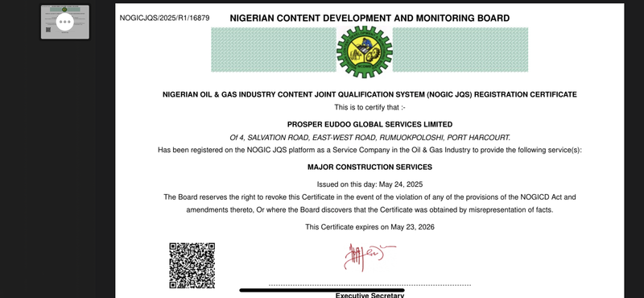Image resolution: width=644 pixels, height=298 pixels.
Task: Click 'Issued on this day: May 24, 2025'
Action: click(369, 184)
